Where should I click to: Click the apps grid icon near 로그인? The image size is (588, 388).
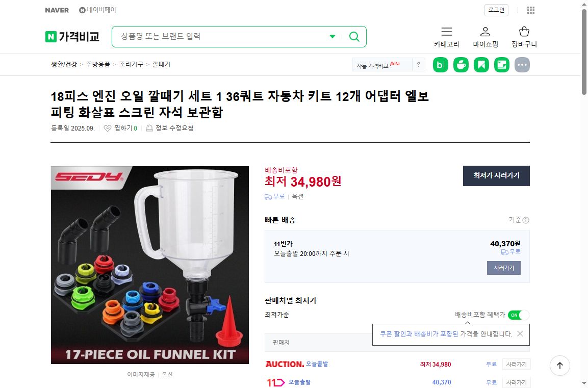point(529,10)
